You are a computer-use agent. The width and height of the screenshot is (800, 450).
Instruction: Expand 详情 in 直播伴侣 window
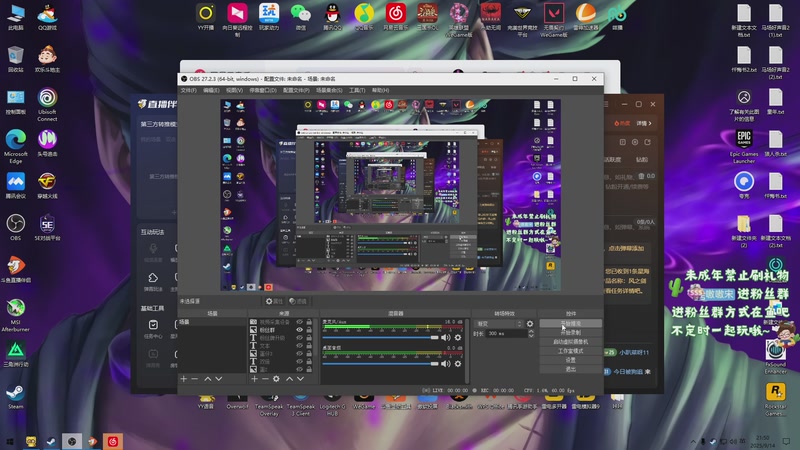click(x=644, y=123)
